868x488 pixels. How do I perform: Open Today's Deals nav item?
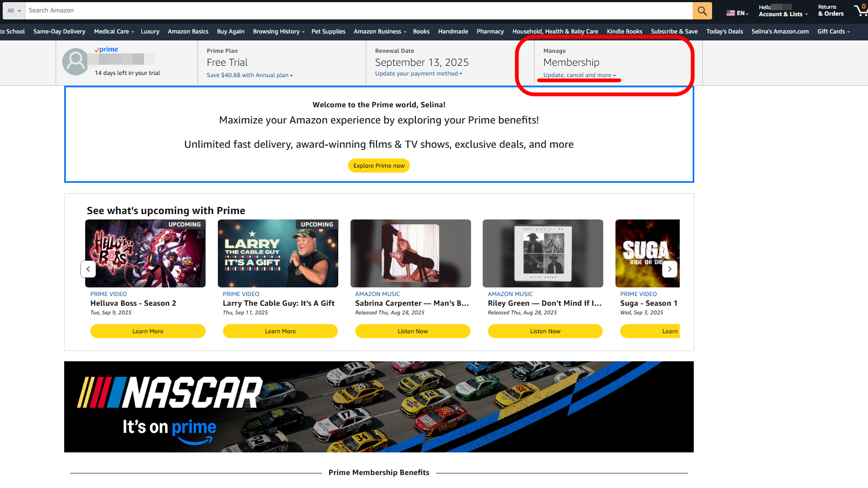[725, 31]
